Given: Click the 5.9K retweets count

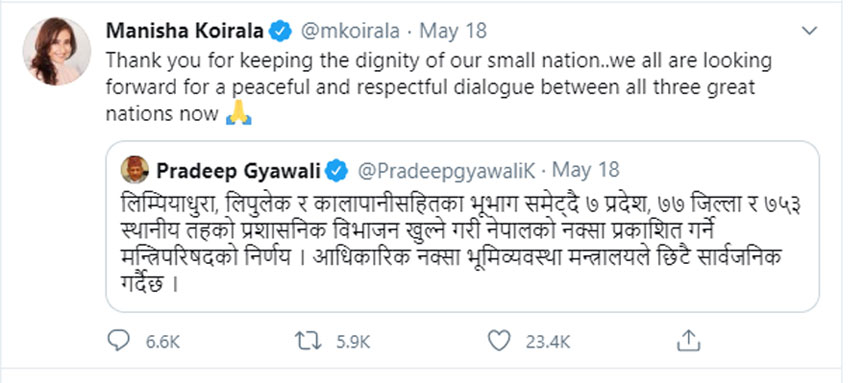Looking at the screenshot, I should 353,342.
